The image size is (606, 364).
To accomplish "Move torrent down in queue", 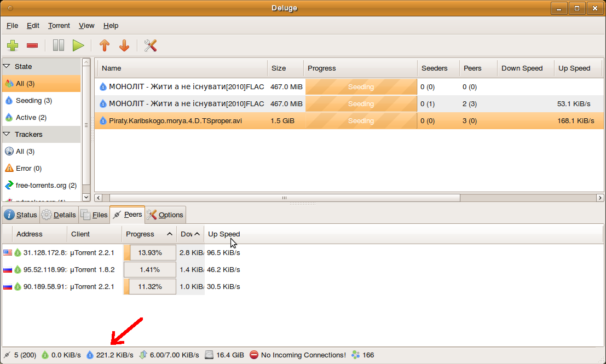I will [124, 45].
